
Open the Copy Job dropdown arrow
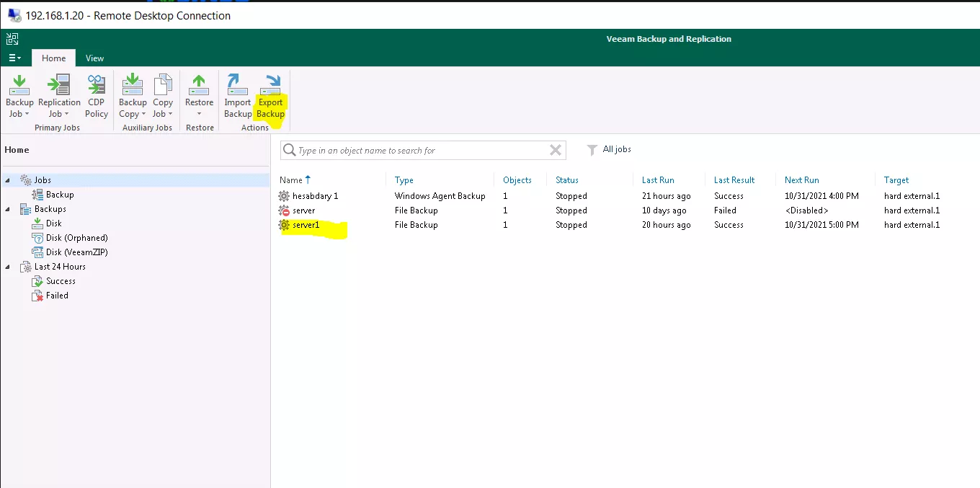pos(170,114)
